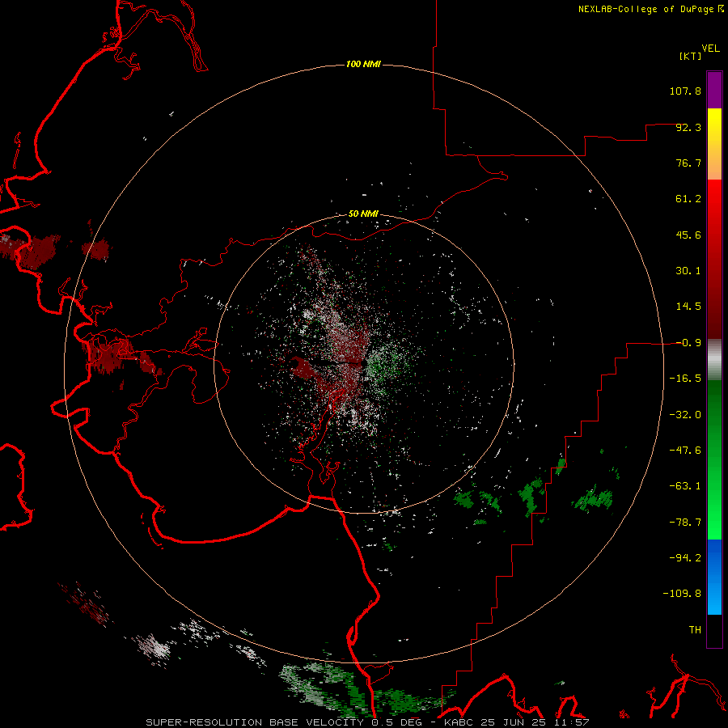Click the 100 NMI range ring label
This screenshot has width=728, height=728.
pos(363,64)
